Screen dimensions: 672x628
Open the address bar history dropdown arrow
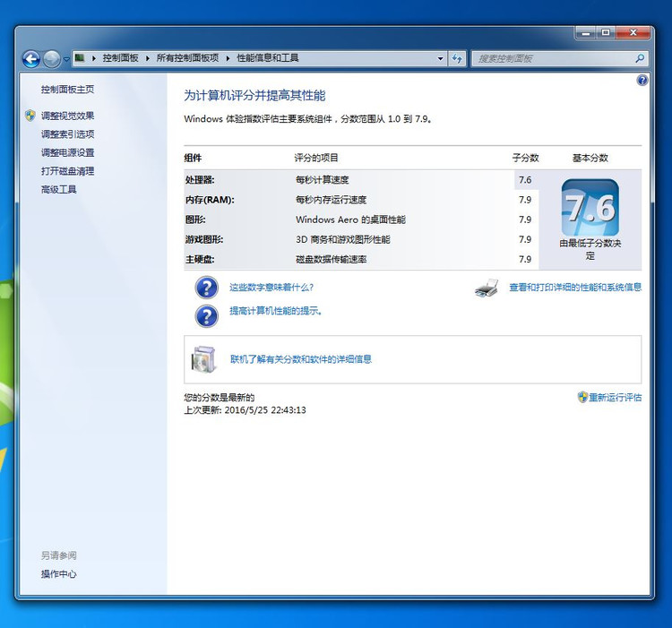pos(440,59)
